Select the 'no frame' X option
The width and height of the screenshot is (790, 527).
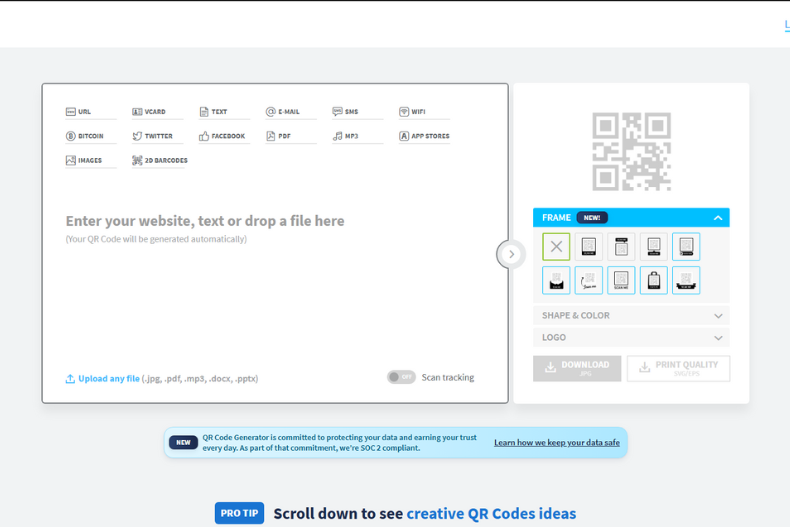(x=556, y=247)
